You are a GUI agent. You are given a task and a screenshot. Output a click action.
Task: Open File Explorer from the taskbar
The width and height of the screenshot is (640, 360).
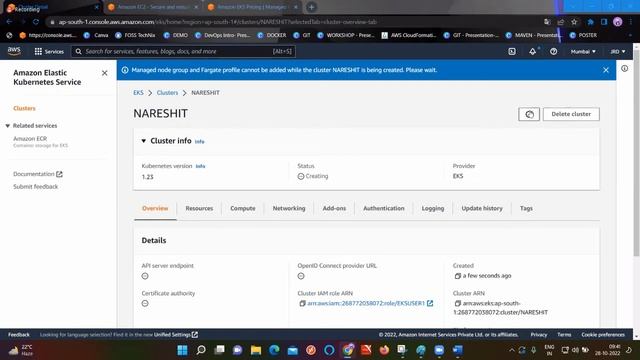point(256,350)
